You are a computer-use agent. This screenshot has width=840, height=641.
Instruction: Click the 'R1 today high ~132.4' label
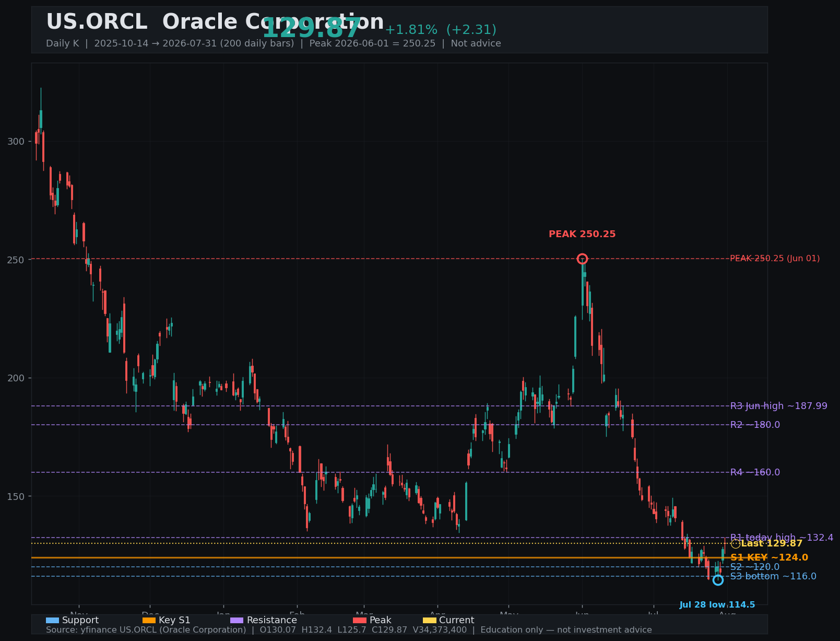[x=782, y=538]
